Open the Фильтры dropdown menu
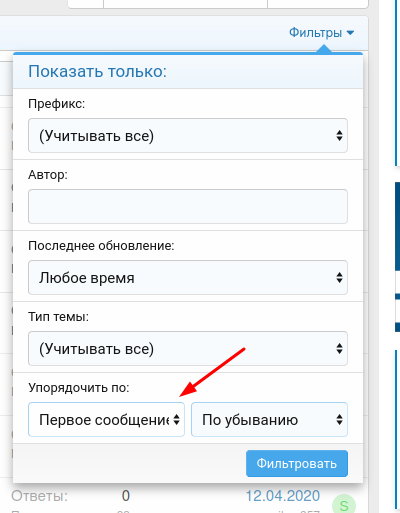The width and height of the screenshot is (400, 513). 321,33
